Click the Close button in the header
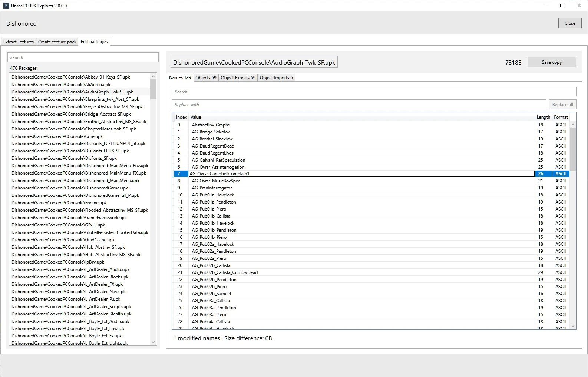Viewport: 588px width, 377px height. pyautogui.click(x=569, y=23)
